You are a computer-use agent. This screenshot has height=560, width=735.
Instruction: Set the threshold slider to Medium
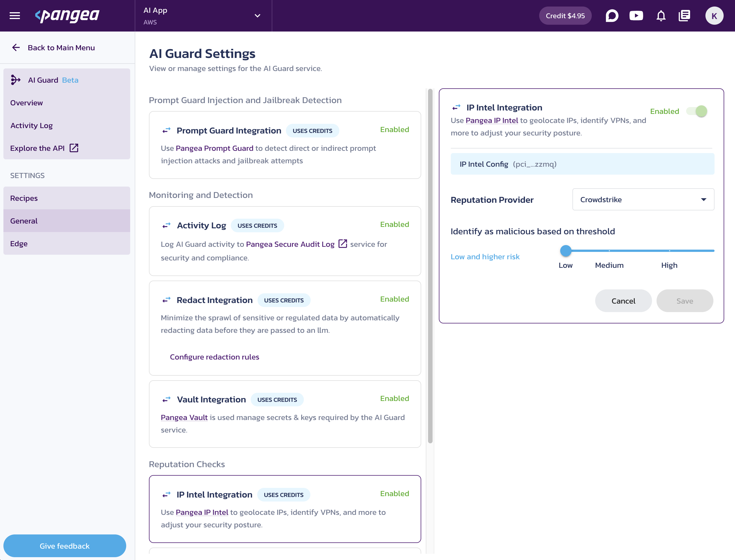(x=609, y=251)
